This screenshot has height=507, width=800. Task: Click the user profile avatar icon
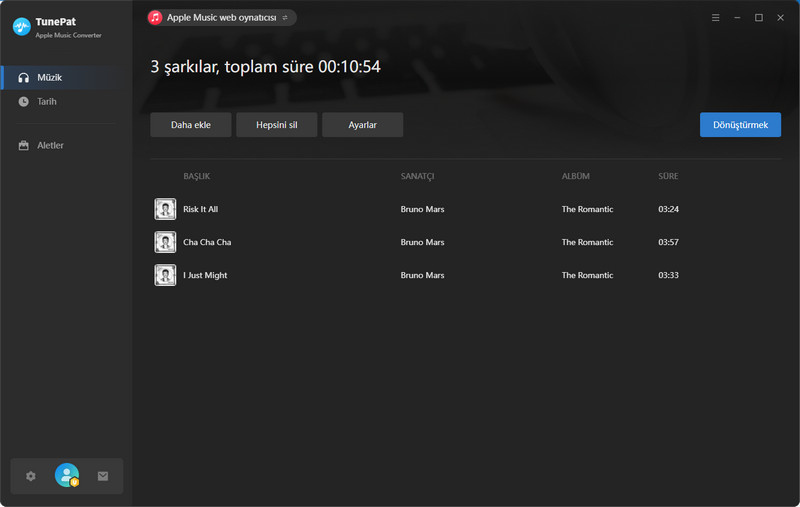tap(67, 476)
